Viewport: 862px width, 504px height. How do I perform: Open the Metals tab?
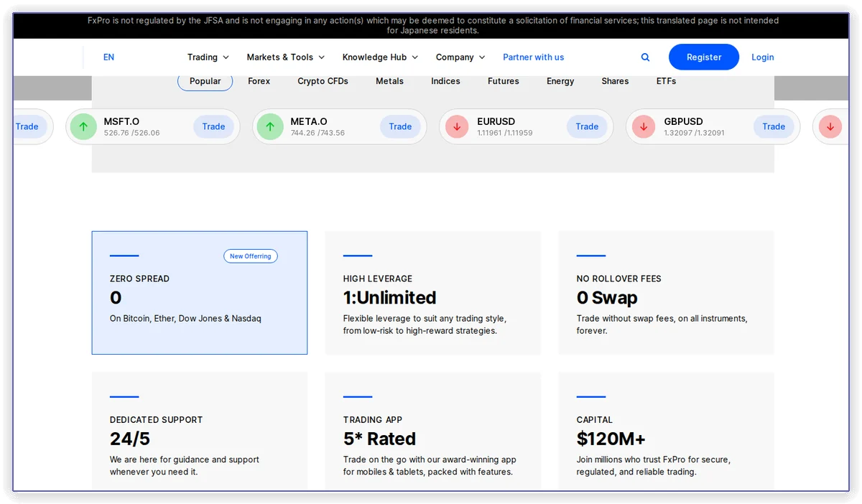pyautogui.click(x=389, y=81)
